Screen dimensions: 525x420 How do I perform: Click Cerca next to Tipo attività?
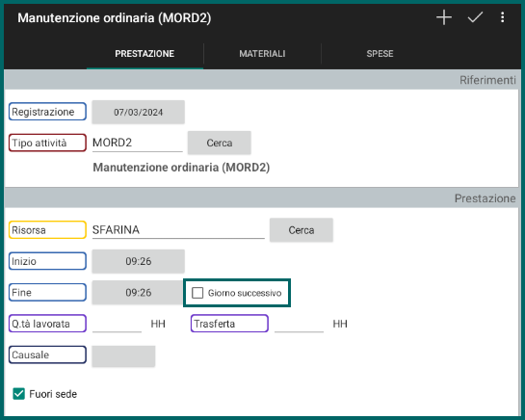(x=220, y=143)
